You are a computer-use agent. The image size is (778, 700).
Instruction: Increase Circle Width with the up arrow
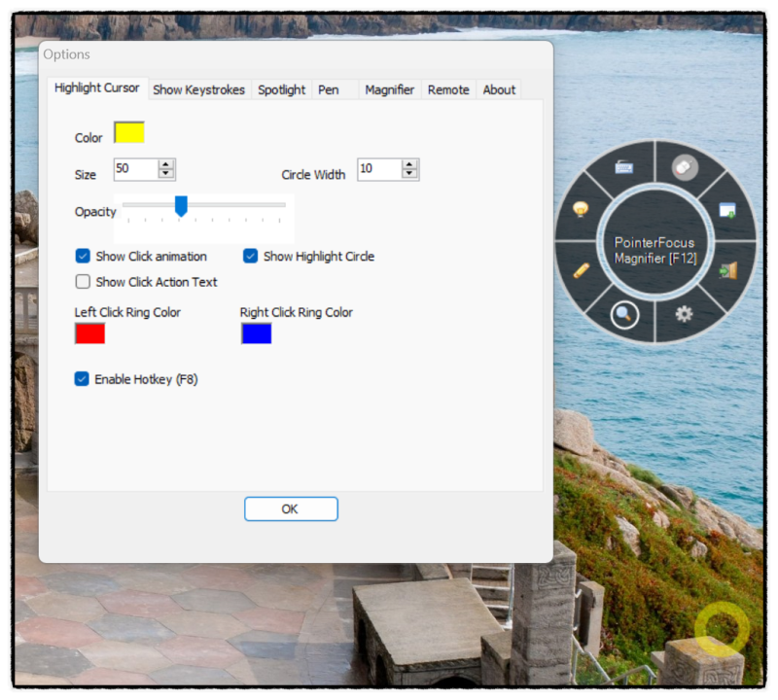coord(409,164)
